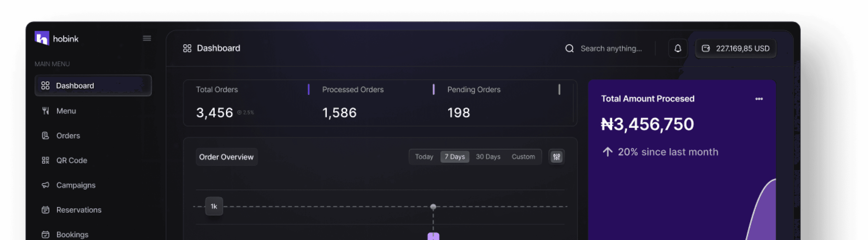Image resolution: width=868 pixels, height=240 pixels.
Task: Open Reservations from the sidebar
Action: coord(79,209)
